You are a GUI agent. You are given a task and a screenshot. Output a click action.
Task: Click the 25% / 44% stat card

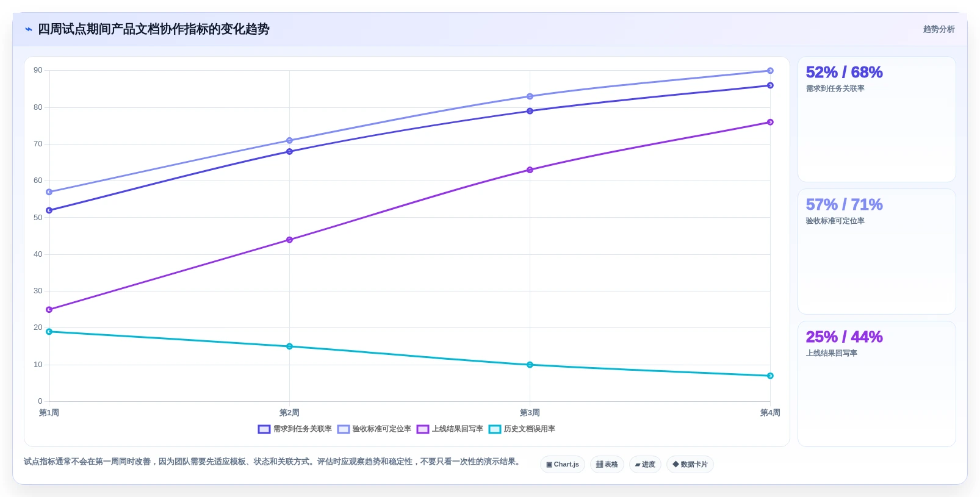click(877, 384)
